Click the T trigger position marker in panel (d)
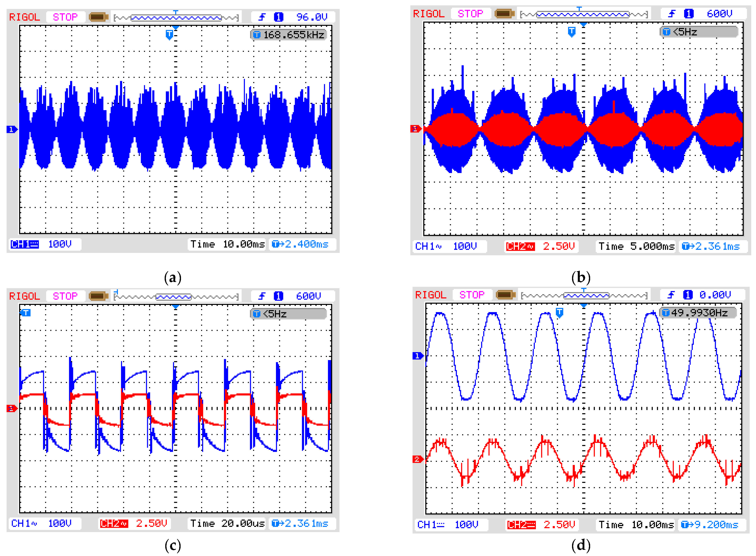This screenshot has width=756, height=556. point(559,312)
